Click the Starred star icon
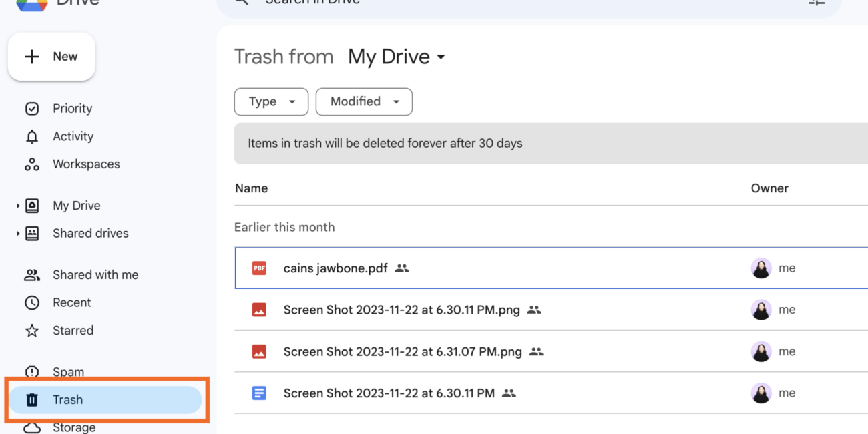This screenshot has height=434, width=868. (x=31, y=331)
